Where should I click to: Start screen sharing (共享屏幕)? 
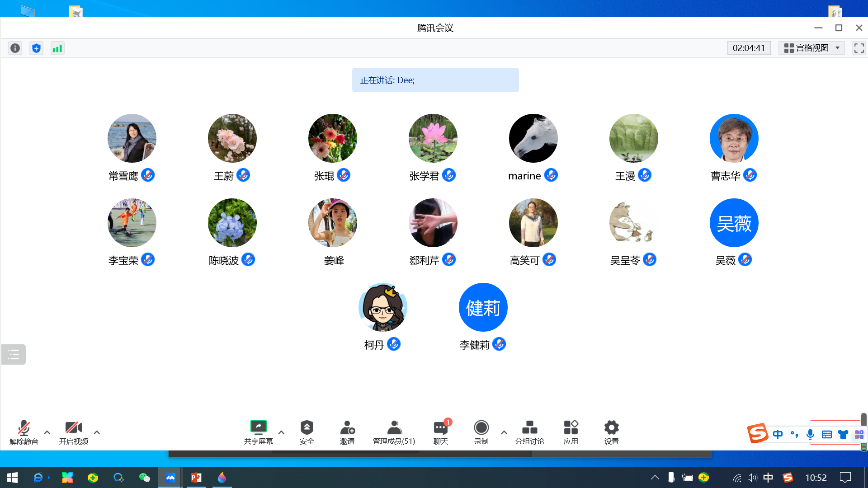[x=259, y=432]
